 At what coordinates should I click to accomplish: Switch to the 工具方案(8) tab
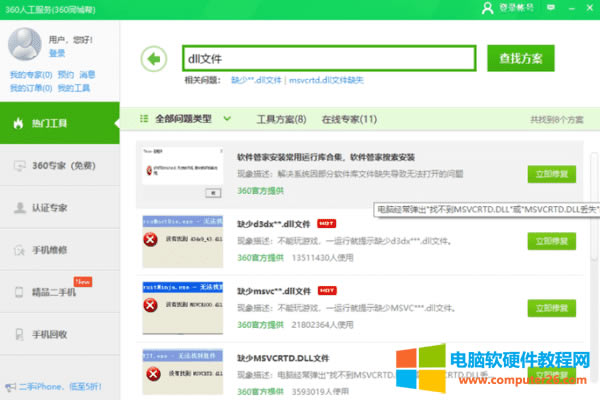click(281, 119)
